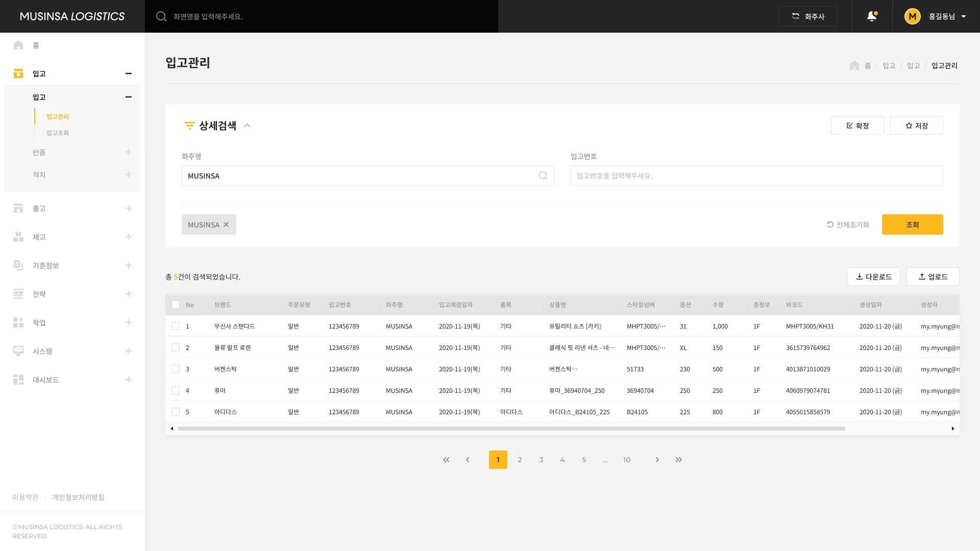Select checkbox for row 5 아디다스
This screenshot has height=551, width=980.
pos(176,412)
